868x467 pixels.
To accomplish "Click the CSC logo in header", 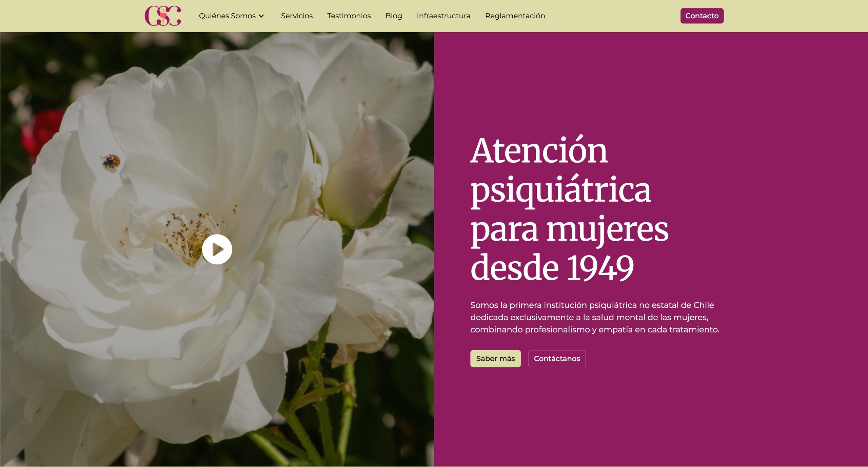I will click(x=163, y=16).
